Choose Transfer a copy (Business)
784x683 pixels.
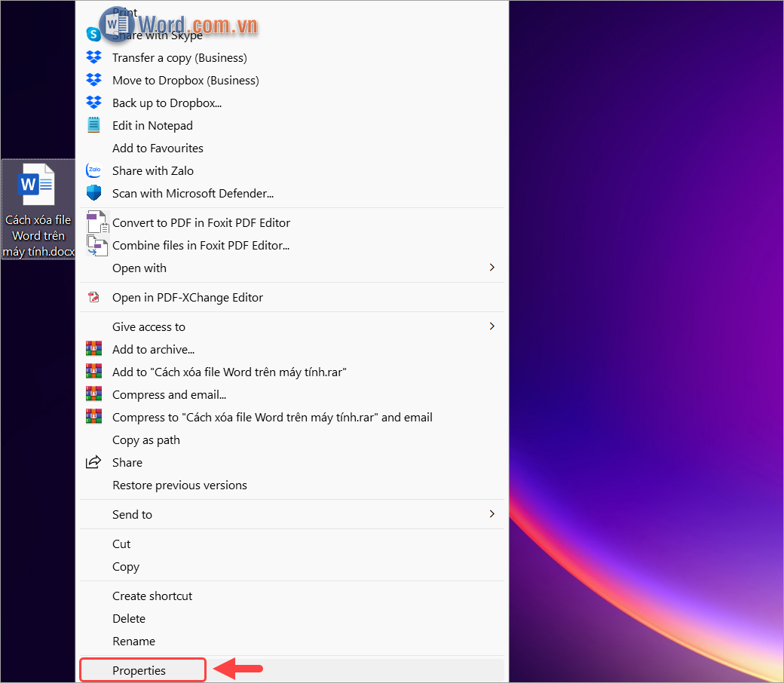point(292,57)
